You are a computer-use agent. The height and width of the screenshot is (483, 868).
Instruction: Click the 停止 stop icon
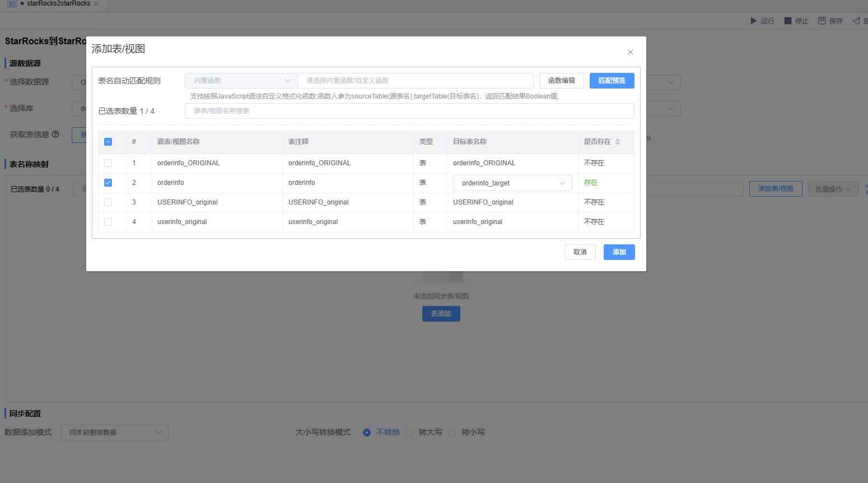click(787, 21)
